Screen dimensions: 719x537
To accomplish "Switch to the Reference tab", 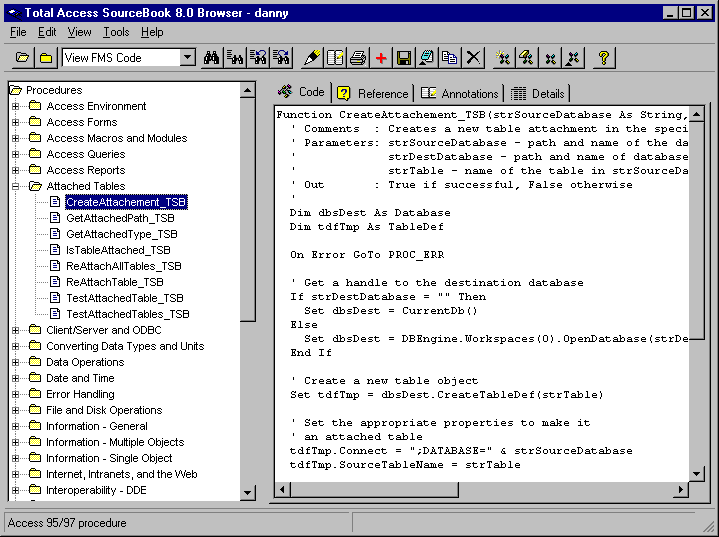I will (x=372, y=94).
